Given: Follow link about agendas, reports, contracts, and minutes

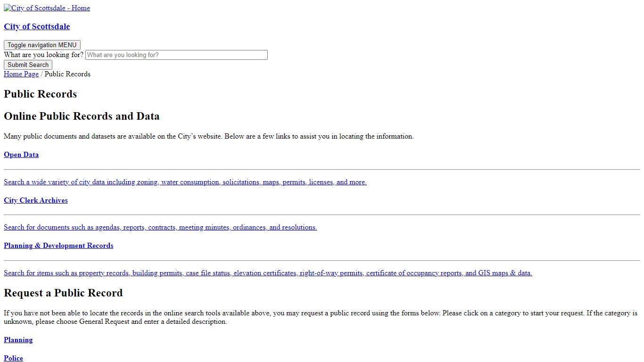Looking at the screenshot, I should pos(160,227).
